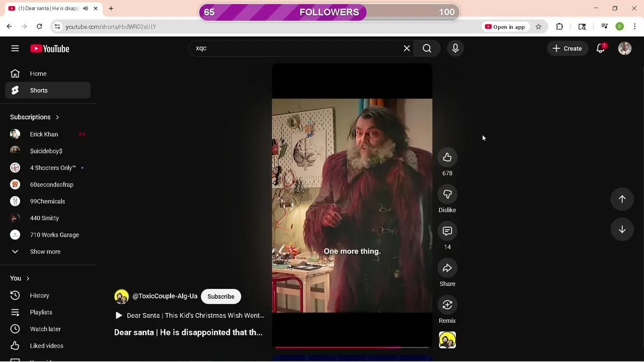Image resolution: width=644 pixels, height=362 pixels.
Task: Open linked video Dear Santa This Kid's Christmas Wish
Action: [189, 315]
